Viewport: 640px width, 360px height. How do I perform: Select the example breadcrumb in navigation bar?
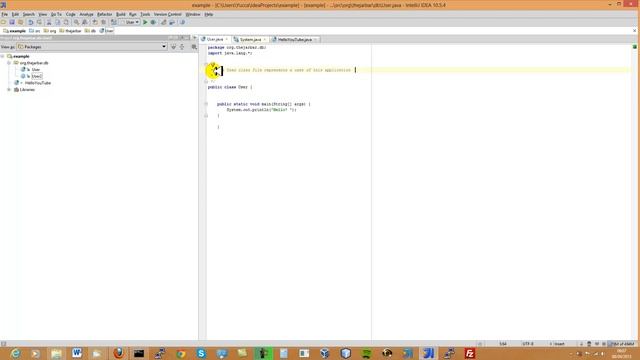tap(15, 31)
